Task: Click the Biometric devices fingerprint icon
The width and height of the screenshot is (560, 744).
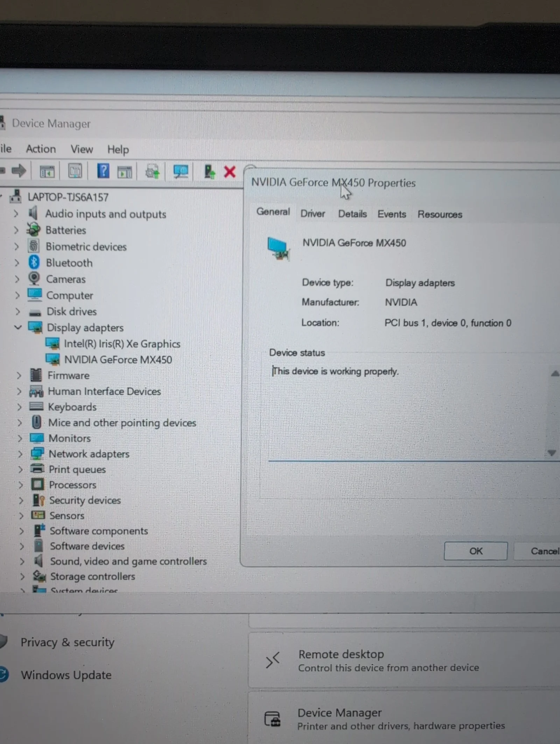Action: (34, 246)
